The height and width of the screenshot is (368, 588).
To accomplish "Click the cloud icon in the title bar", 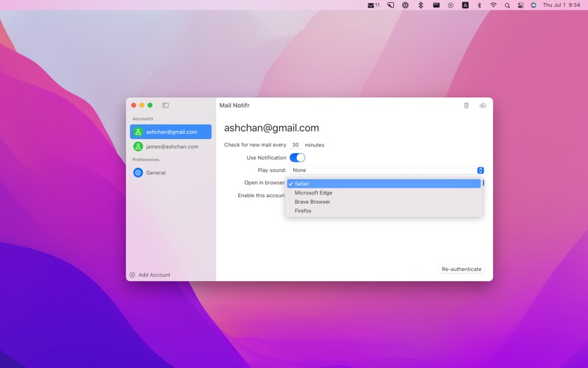I will pos(483,105).
